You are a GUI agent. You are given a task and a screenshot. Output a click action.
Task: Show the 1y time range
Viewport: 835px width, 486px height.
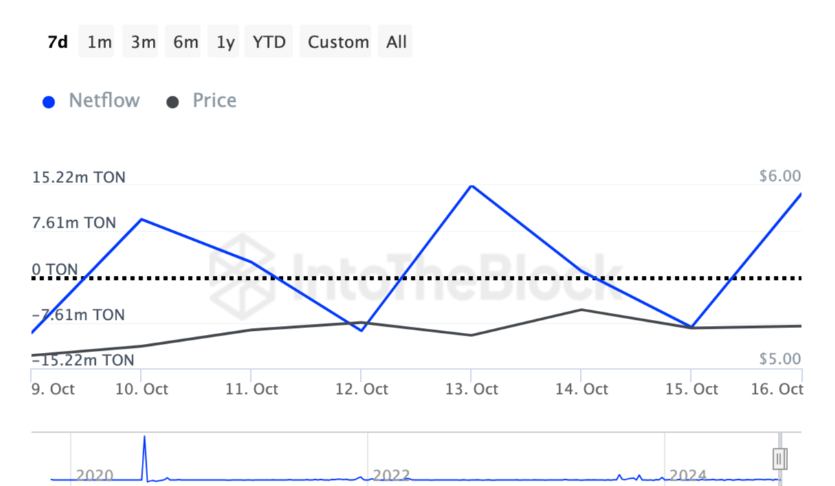pyautogui.click(x=226, y=42)
